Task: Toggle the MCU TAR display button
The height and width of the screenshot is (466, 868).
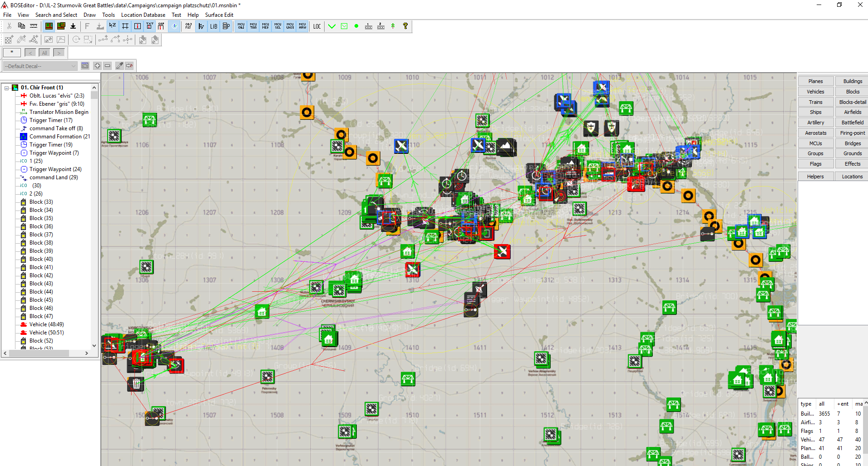Action: click(x=253, y=26)
